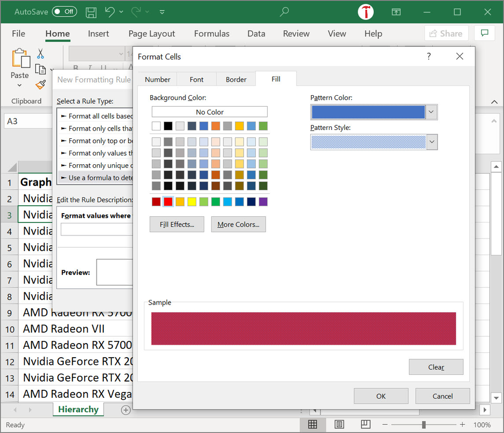Switch to Page Break Preview view icon
504x433 pixels.
pyautogui.click(x=365, y=425)
